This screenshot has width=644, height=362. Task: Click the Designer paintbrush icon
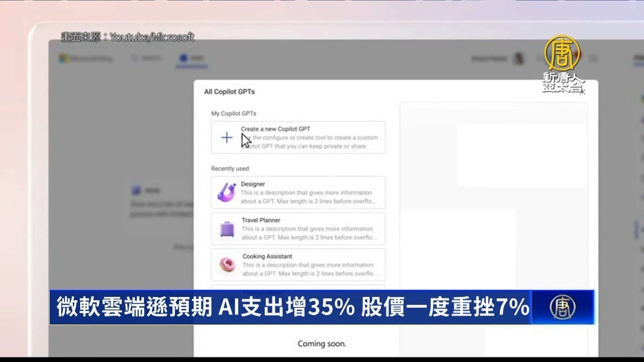226,192
